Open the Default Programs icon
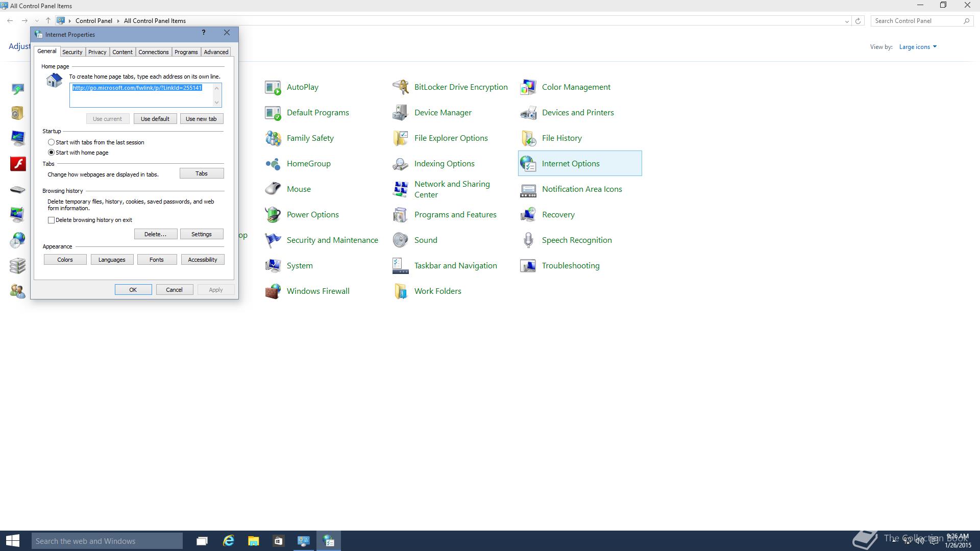The width and height of the screenshot is (980, 551). 273,113
